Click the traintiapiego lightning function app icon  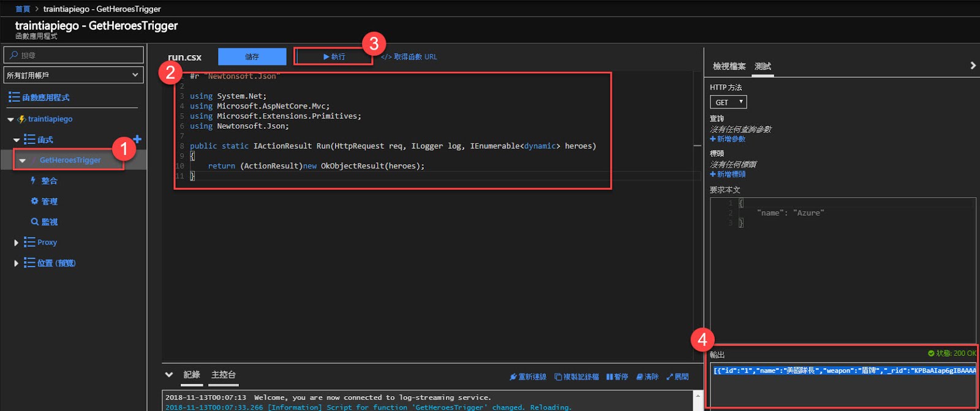(21, 119)
